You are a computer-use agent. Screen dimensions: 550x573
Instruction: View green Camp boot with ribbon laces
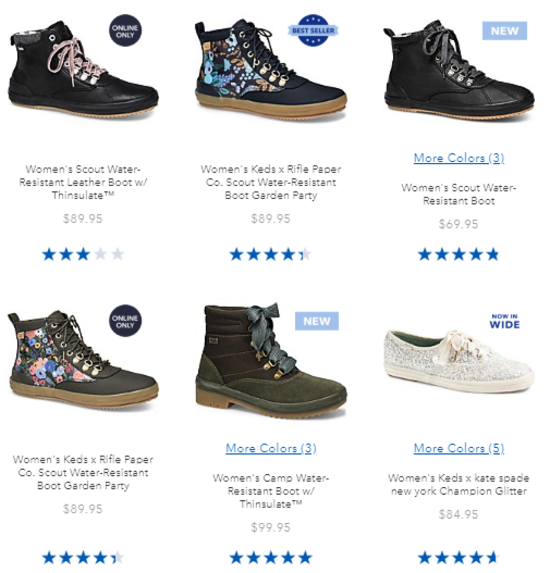(270, 360)
